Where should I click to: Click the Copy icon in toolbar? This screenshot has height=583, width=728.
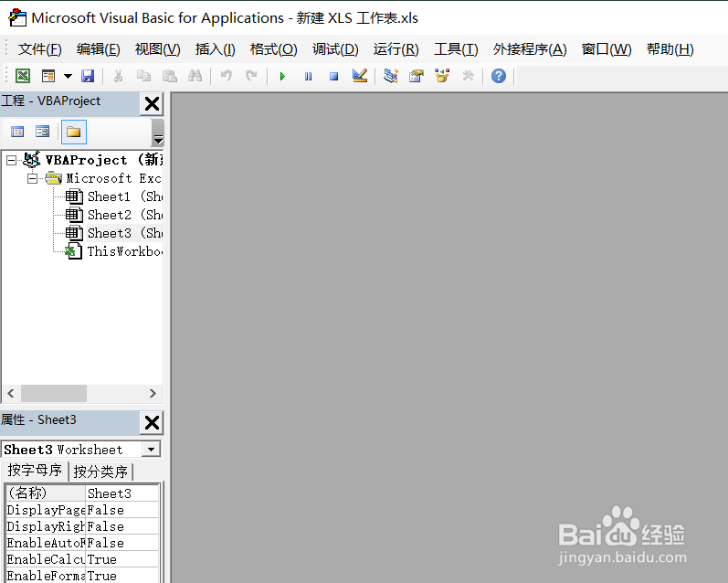click(144, 76)
